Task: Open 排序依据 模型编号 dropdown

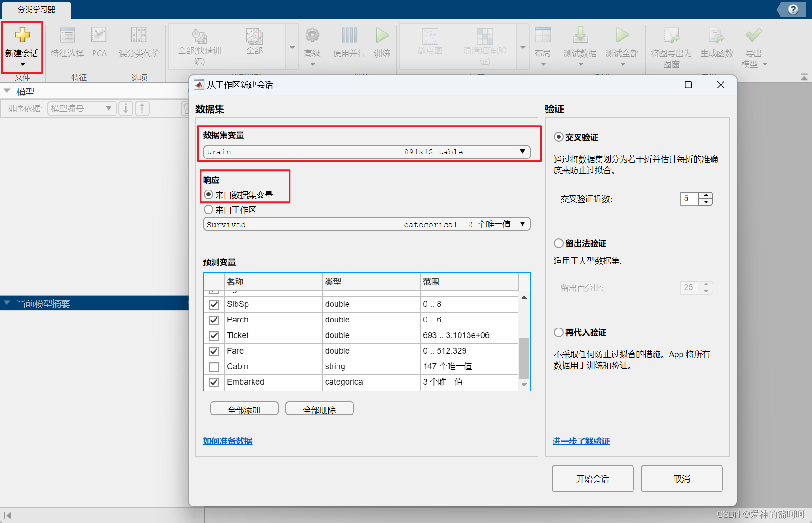Action: pos(82,108)
